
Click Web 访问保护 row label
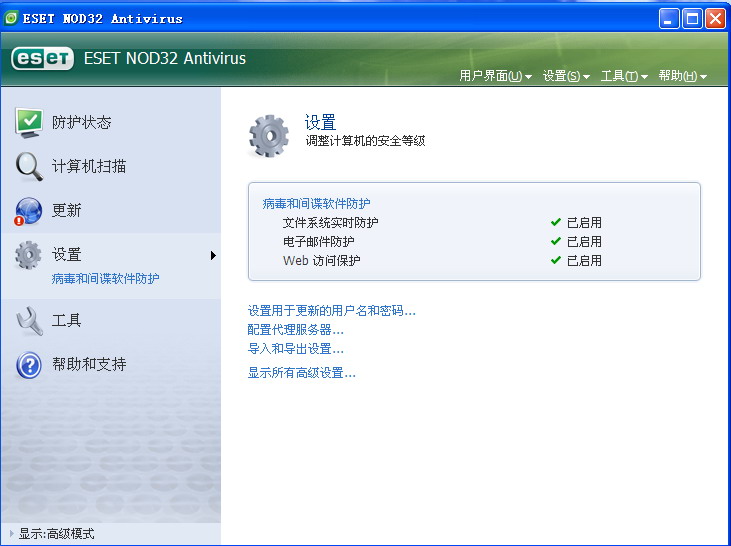pos(322,261)
